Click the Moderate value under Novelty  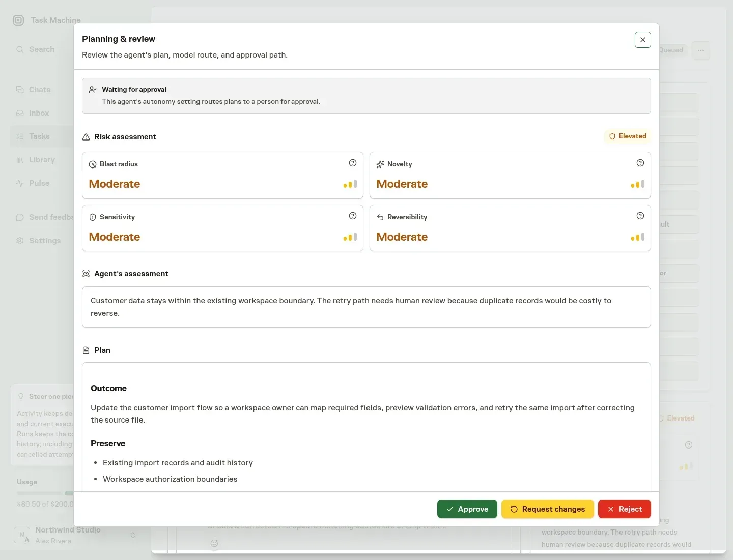402,184
